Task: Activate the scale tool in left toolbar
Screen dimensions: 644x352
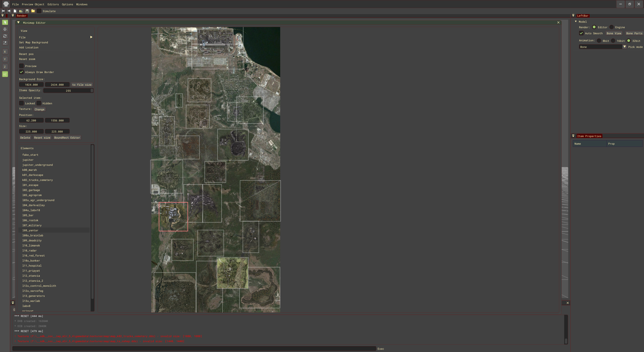Action: pos(5,43)
